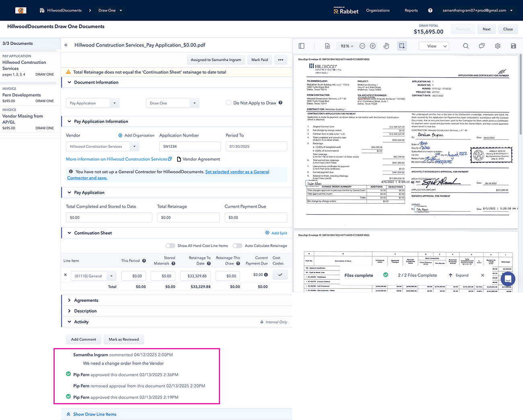Click the Add Split plus icon
Screen dimensions: 523x420
267,233
